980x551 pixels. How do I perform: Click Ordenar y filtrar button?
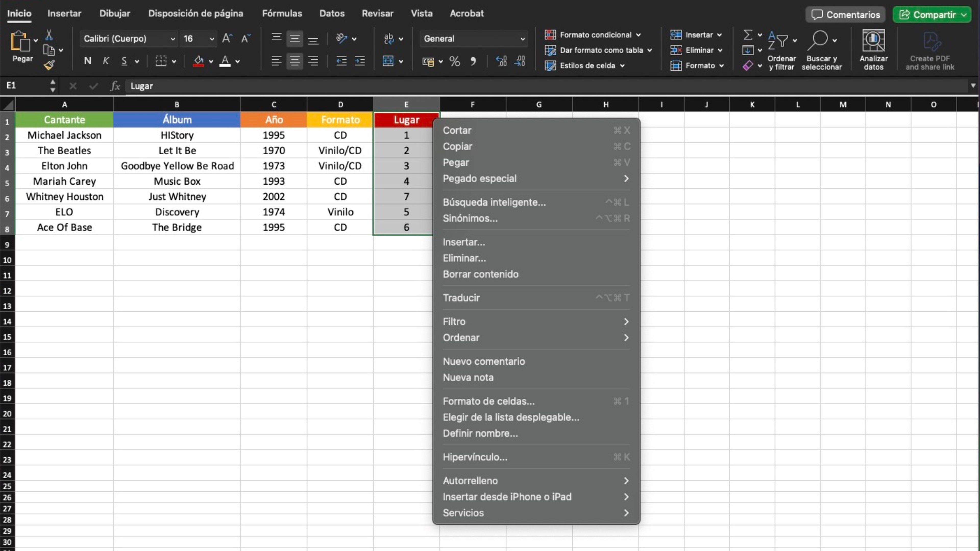click(781, 50)
